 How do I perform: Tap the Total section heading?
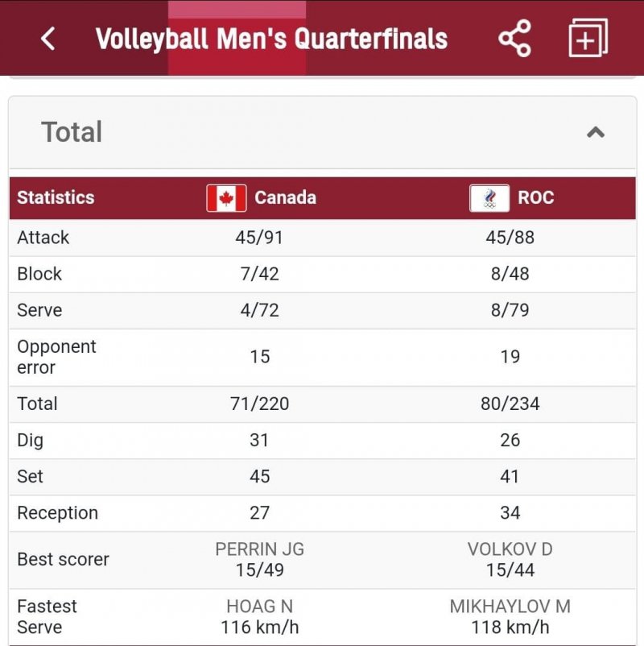pyautogui.click(x=72, y=132)
